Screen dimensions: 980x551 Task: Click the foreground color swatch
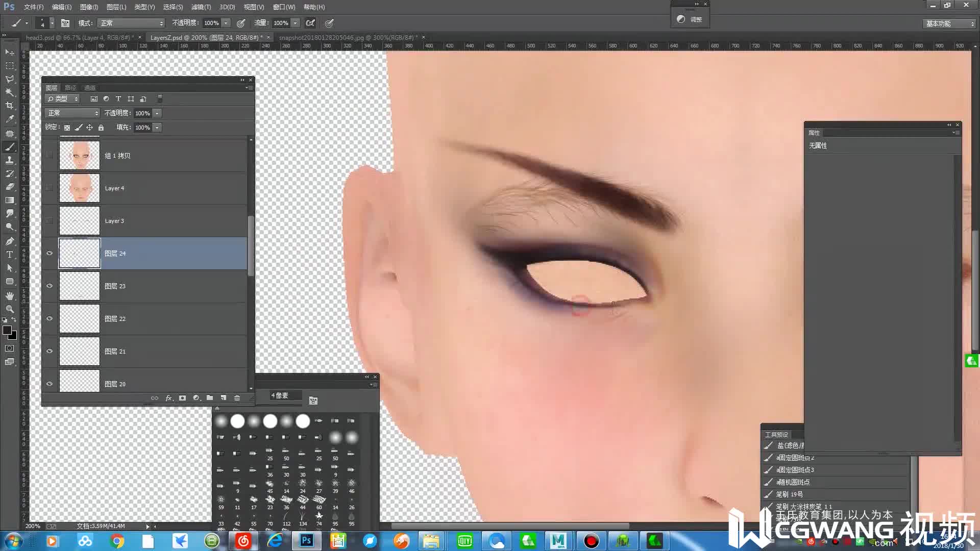[x=7, y=331]
